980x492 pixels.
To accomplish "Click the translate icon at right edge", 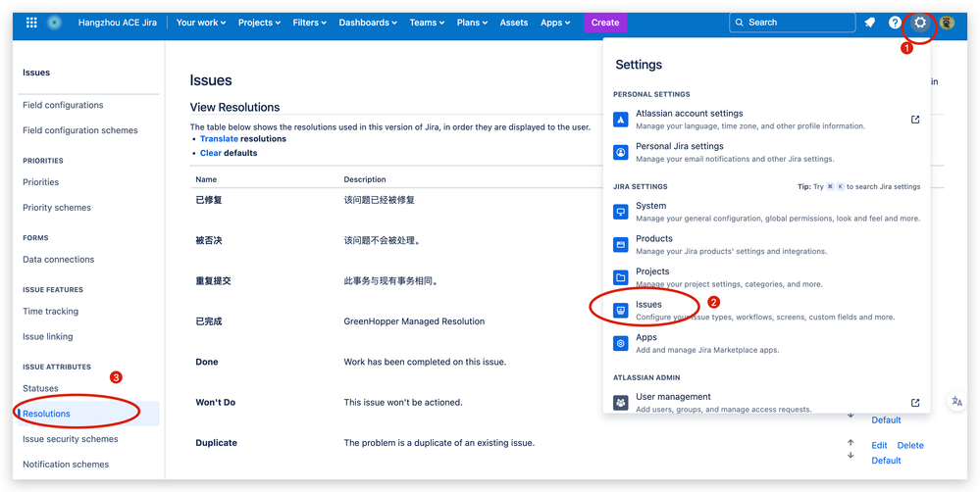I will pos(956,402).
